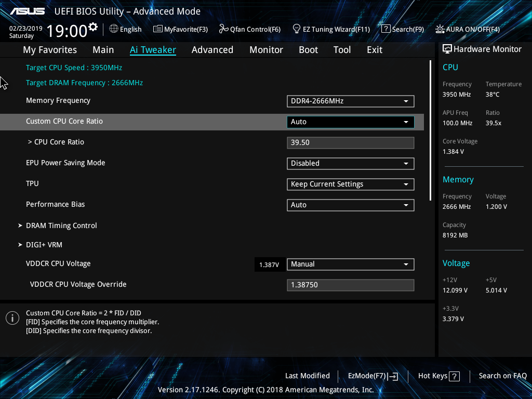Viewport: 532px width, 399px height.
Task: Click the settings gear beside the clock
Action: pos(92,27)
